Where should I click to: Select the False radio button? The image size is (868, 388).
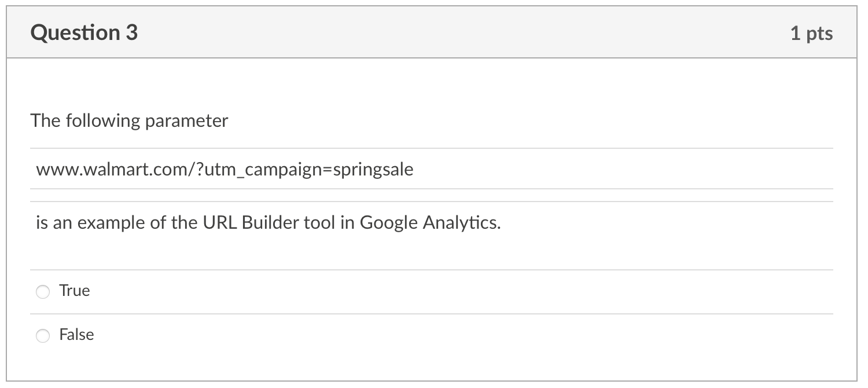(x=43, y=336)
